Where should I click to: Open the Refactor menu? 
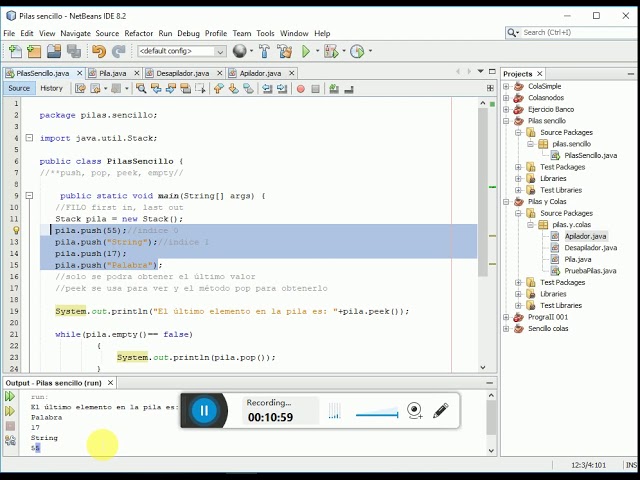click(x=138, y=33)
